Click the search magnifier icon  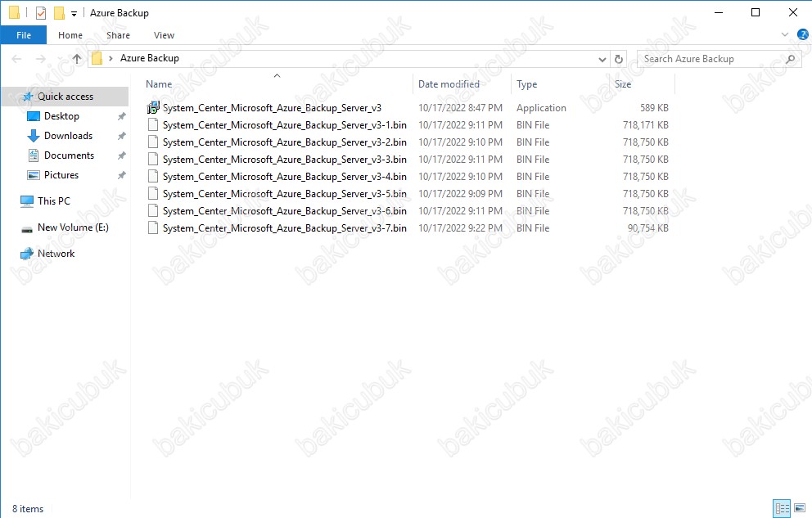tap(790, 59)
